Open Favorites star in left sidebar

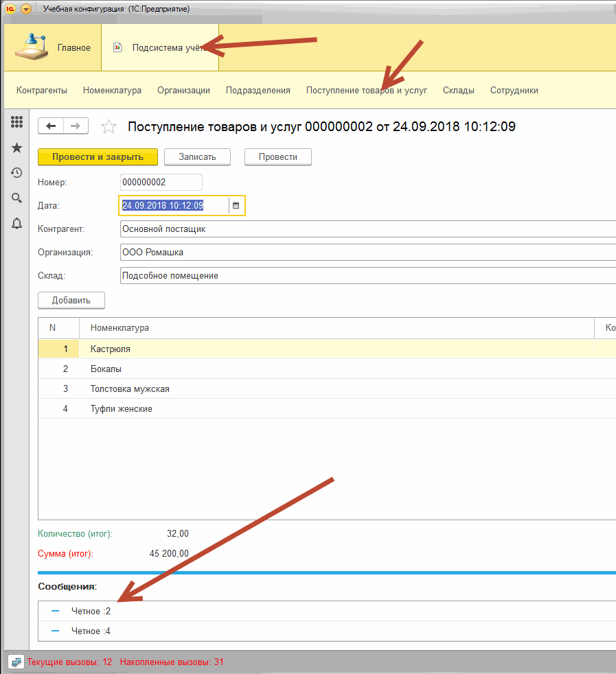17,148
